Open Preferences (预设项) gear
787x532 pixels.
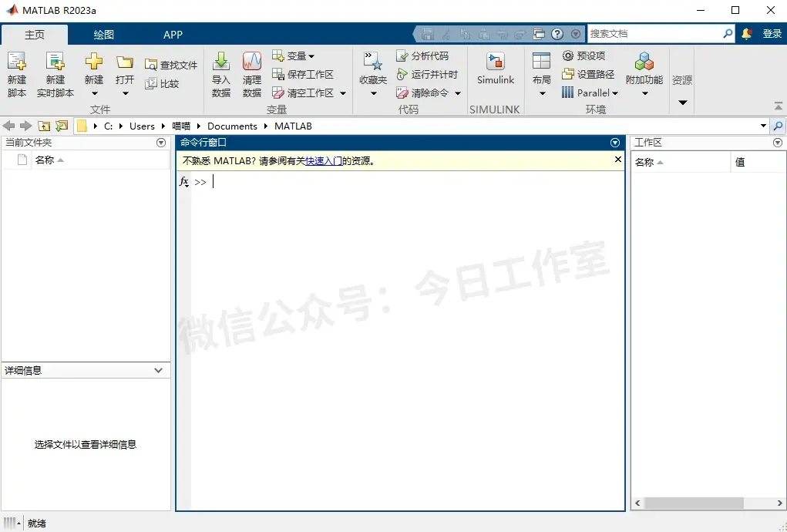[x=584, y=56]
